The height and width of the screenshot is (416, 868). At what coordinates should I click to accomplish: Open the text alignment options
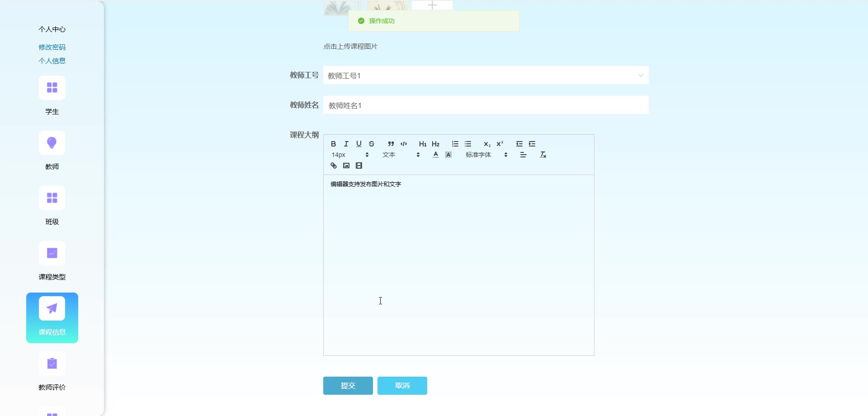(x=524, y=155)
